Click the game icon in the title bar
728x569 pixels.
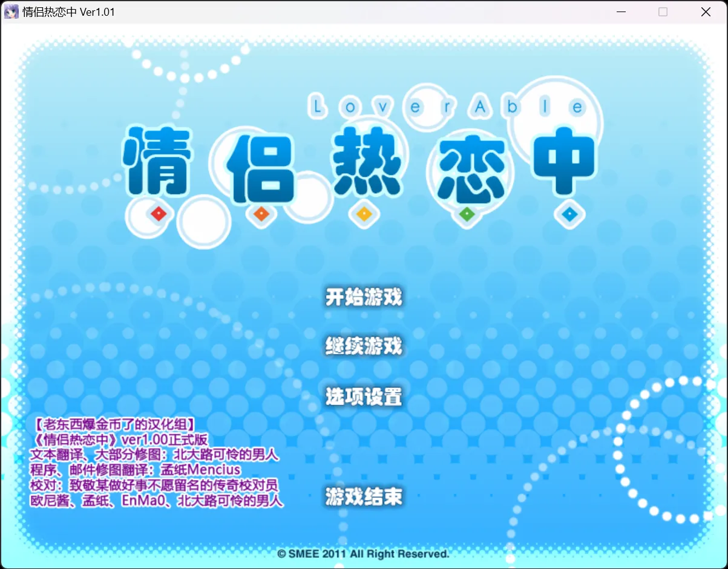pos(11,12)
